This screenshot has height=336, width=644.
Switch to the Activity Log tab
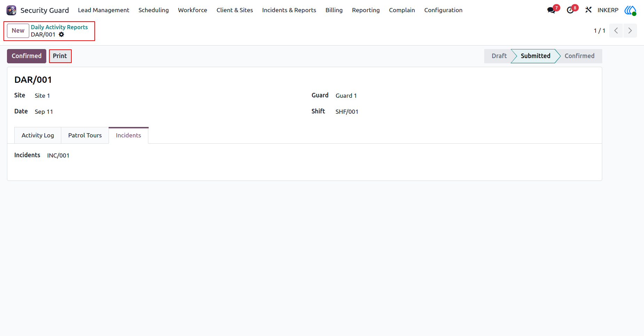38,135
